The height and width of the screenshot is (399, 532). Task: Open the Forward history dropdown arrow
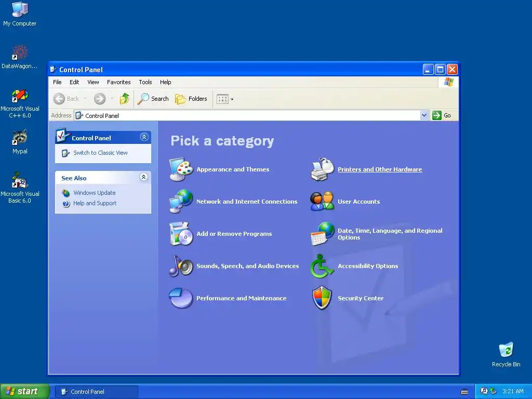click(x=112, y=99)
